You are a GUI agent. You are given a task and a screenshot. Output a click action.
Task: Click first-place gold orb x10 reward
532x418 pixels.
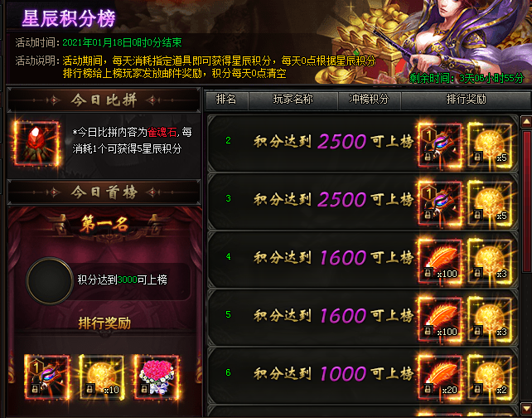tap(101, 377)
